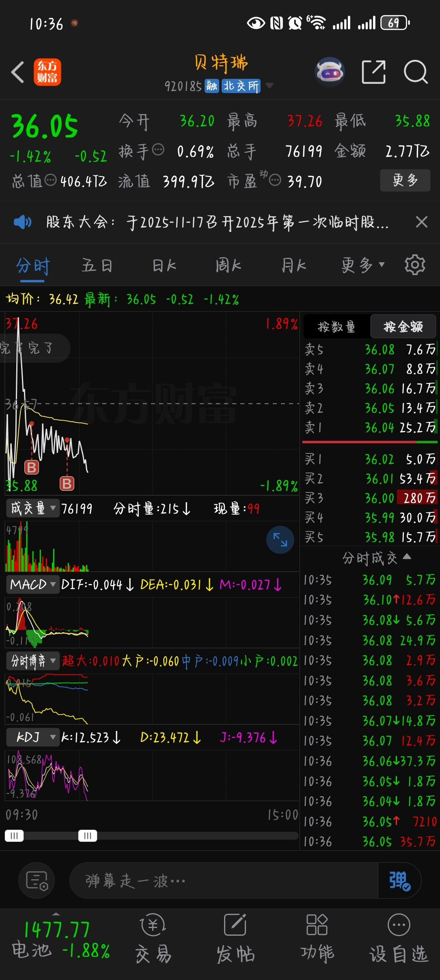The height and width of the screenshot is (980, 440).
Task: Close the 股东大会 announcement banner
Action: click(422, 222)
